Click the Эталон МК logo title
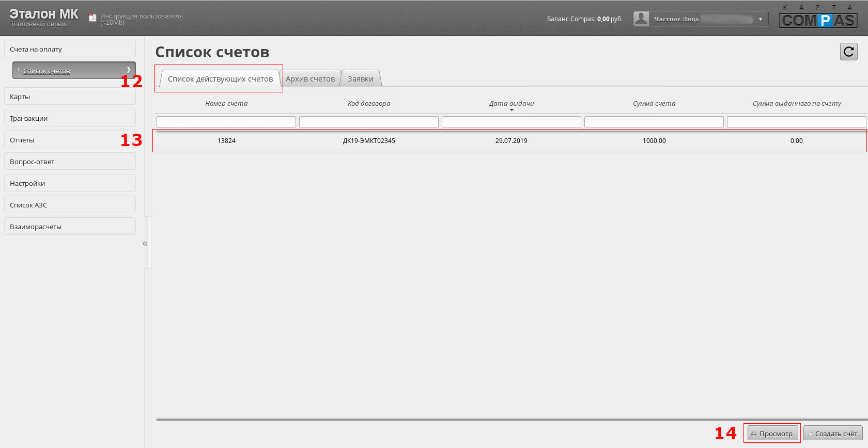 click(44, 14)
